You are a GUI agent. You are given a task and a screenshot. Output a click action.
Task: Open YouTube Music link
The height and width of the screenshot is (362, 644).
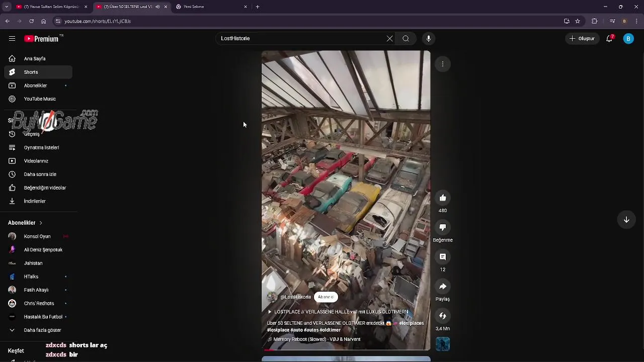(38, 99)
